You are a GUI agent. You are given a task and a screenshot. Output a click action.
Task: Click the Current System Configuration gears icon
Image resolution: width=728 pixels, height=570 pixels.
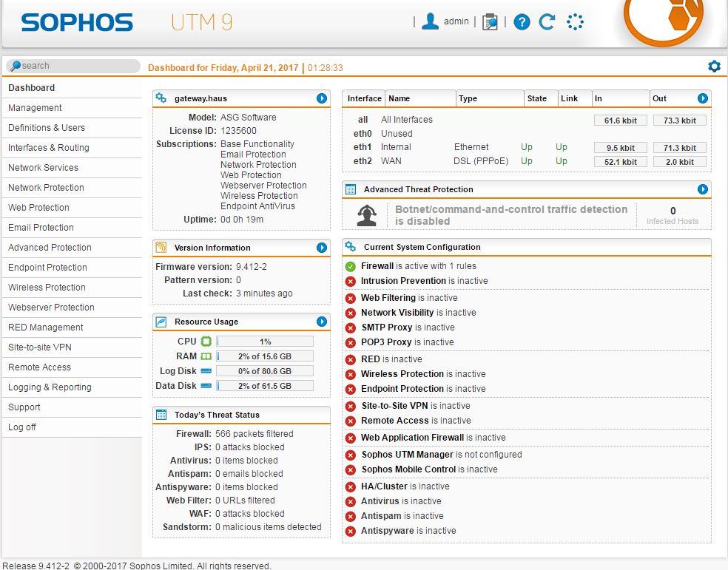(351, 247)
